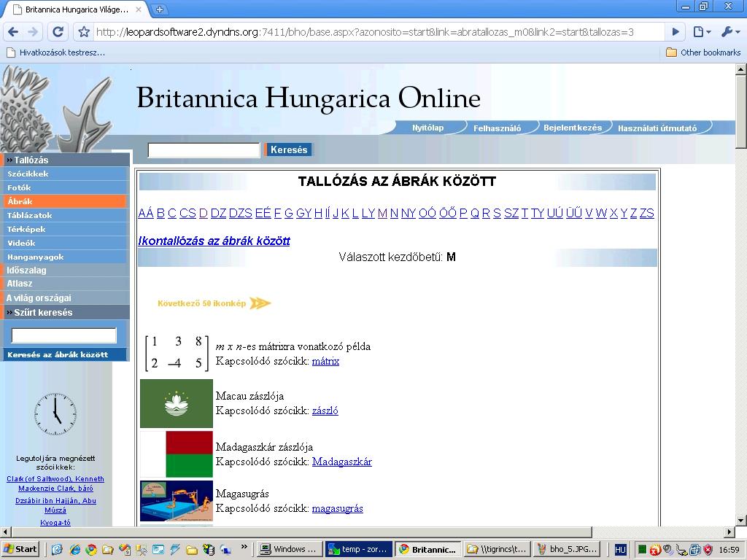The height and width of the screenshot is (560, 747).
Task: Browse figures starting with letter M
Action: tap(382, 213)
